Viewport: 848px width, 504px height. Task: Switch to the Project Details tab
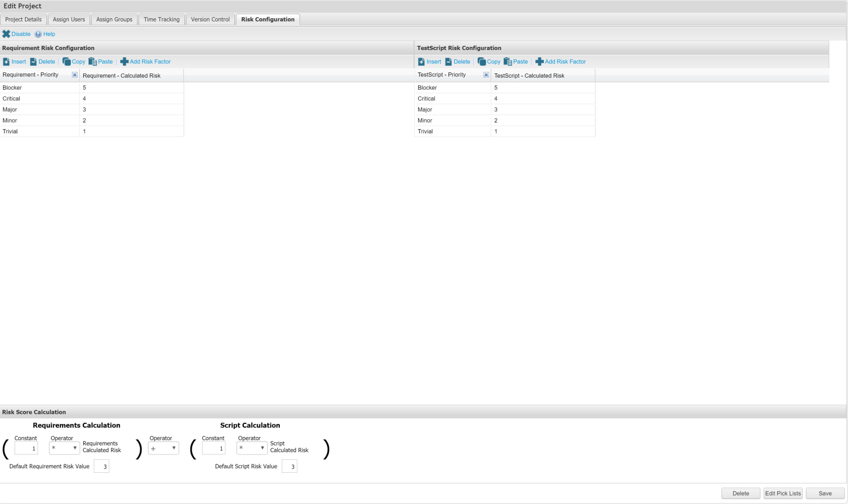(x=23, y=19)
